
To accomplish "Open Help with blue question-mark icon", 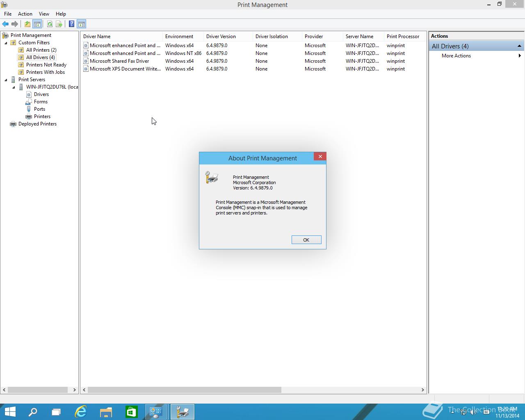I will coord(71,24).
